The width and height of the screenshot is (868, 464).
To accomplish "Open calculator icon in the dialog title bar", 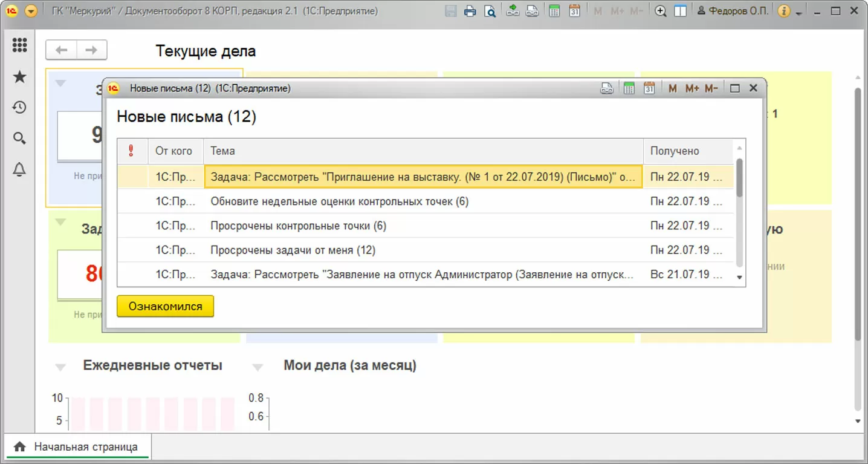I will 629,88.
